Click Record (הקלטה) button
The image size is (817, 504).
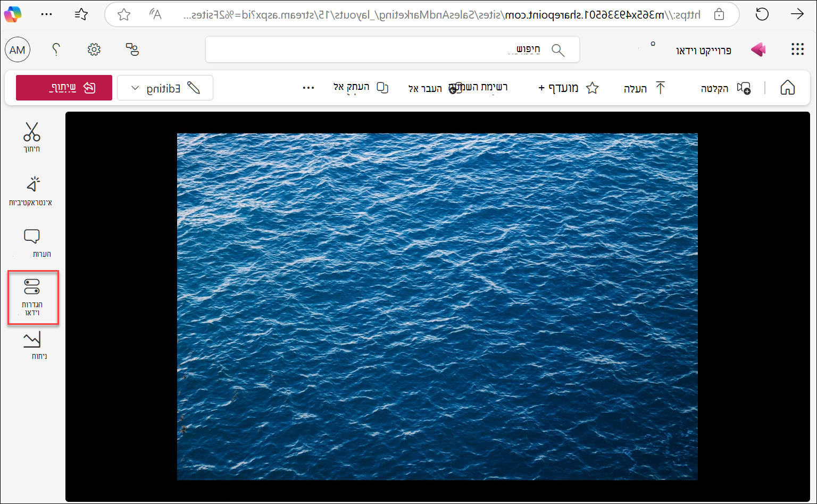pyautogui.click(x=726, y=88)
